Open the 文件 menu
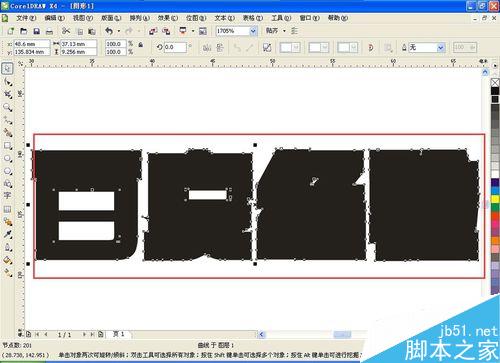The height and width of the screenshot is (363, 500). (x=26, y=18)
